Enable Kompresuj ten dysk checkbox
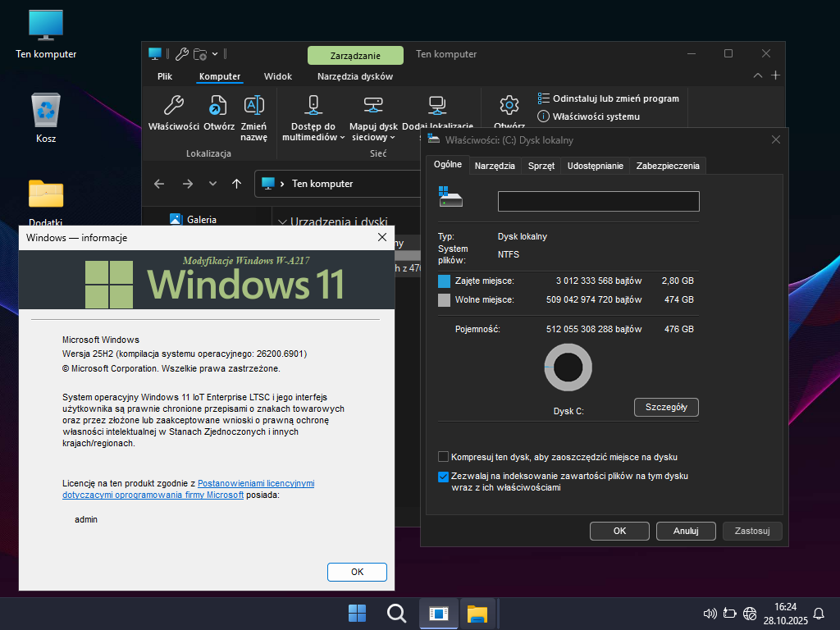The image size is (840, 630). [444, 457]
